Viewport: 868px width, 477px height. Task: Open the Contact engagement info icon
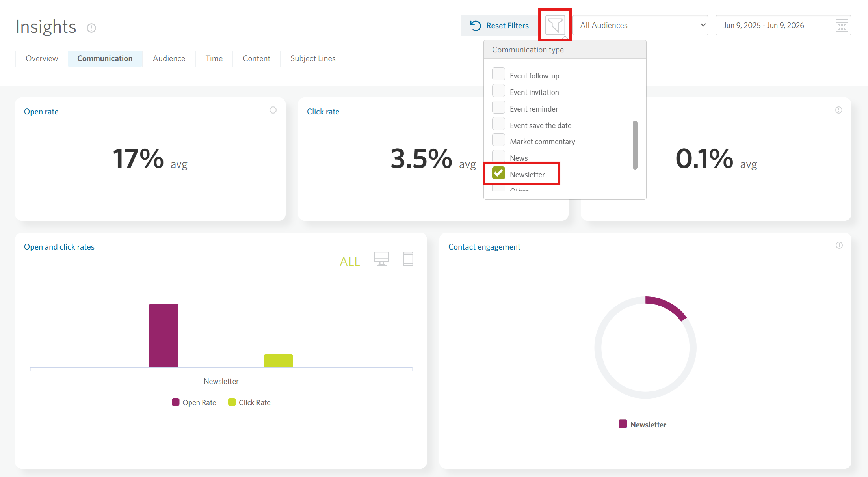[x=839, y=245]
